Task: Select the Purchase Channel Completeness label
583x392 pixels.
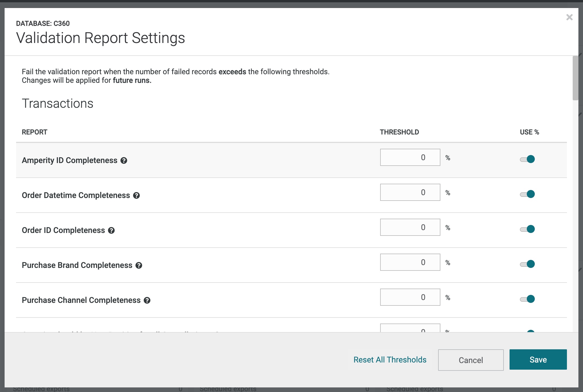Action: pos(81,300)
